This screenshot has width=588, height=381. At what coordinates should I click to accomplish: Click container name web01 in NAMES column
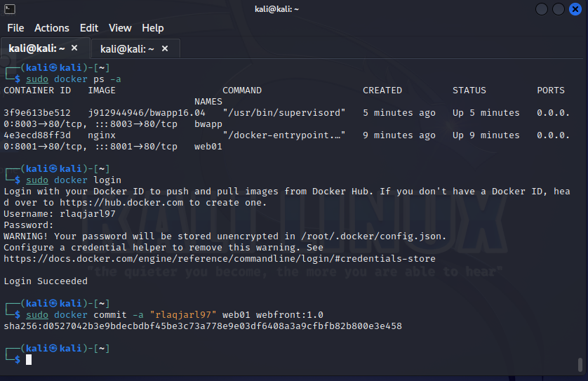tap(208, 147)
